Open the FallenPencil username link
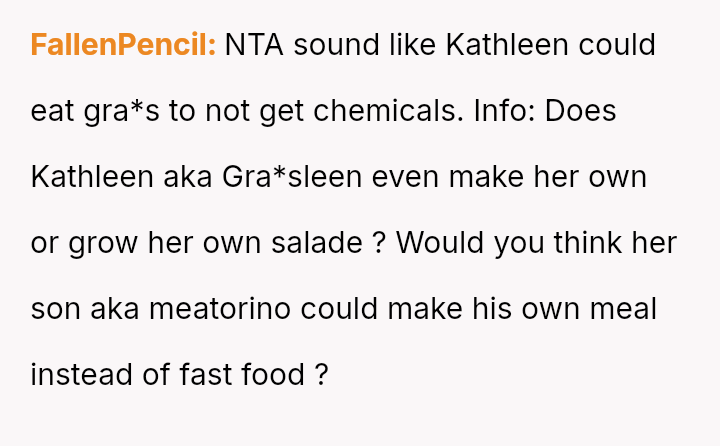 point(123,45)
